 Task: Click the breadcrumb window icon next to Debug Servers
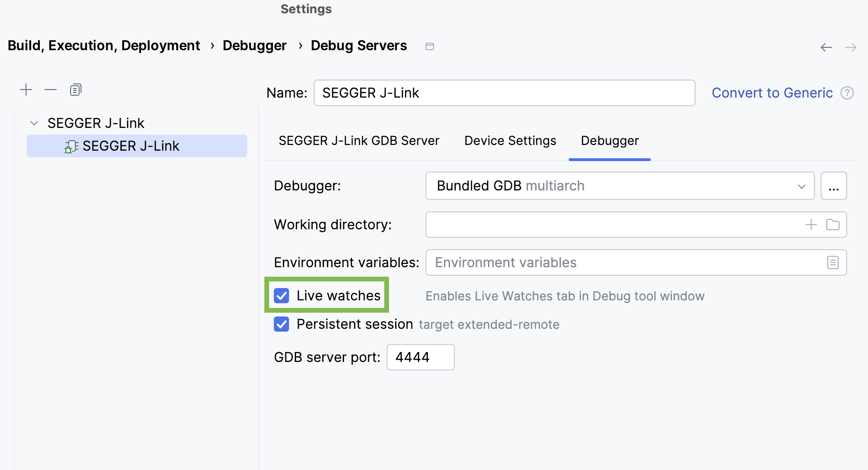pos(430,46)
